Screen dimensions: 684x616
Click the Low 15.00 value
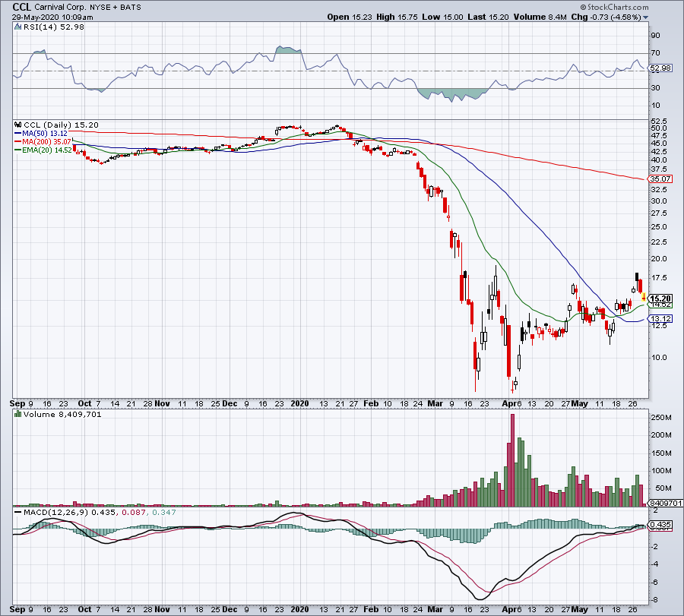pyautogui.click(x=442, y=17)
